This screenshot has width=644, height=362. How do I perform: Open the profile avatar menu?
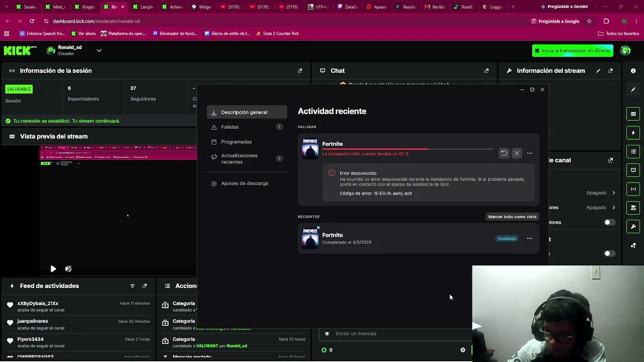click(625, 50)
